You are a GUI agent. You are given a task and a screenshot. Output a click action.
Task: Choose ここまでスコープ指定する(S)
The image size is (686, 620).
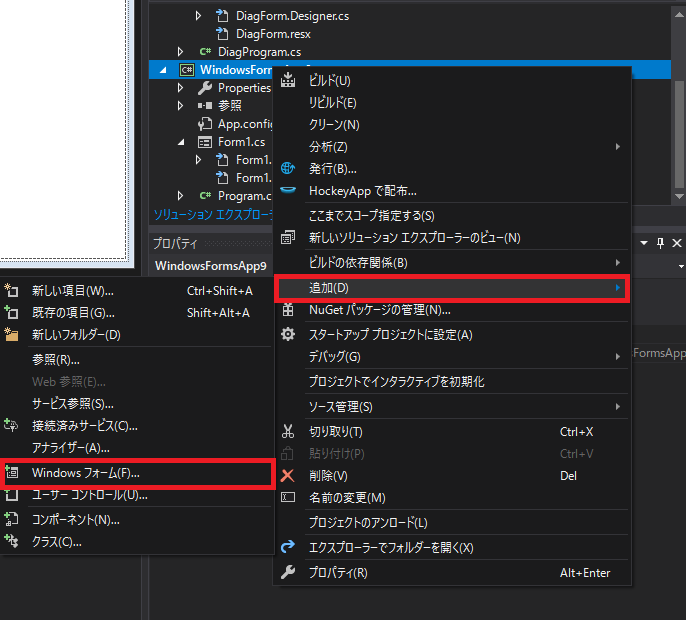tap(452, 216)
